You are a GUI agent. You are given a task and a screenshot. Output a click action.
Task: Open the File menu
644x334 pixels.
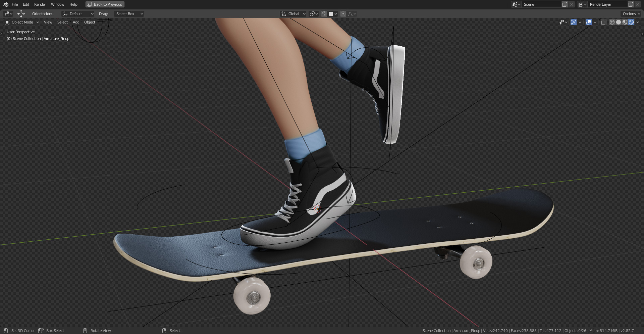15,4
